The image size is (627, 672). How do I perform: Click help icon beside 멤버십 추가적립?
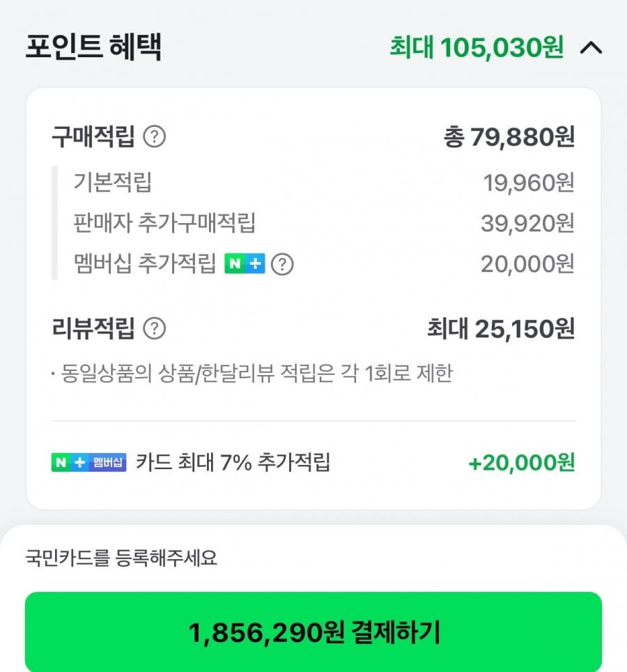point(281,264)
